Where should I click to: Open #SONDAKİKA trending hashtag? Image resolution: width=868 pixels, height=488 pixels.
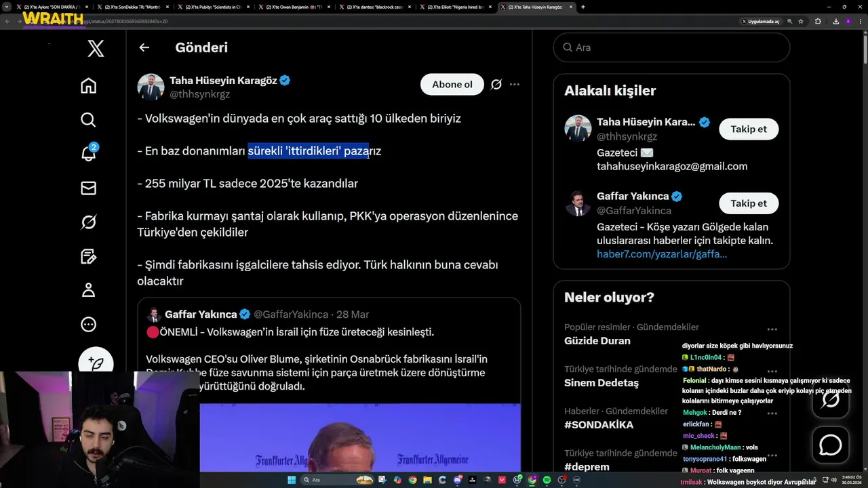tap(599, 425)
